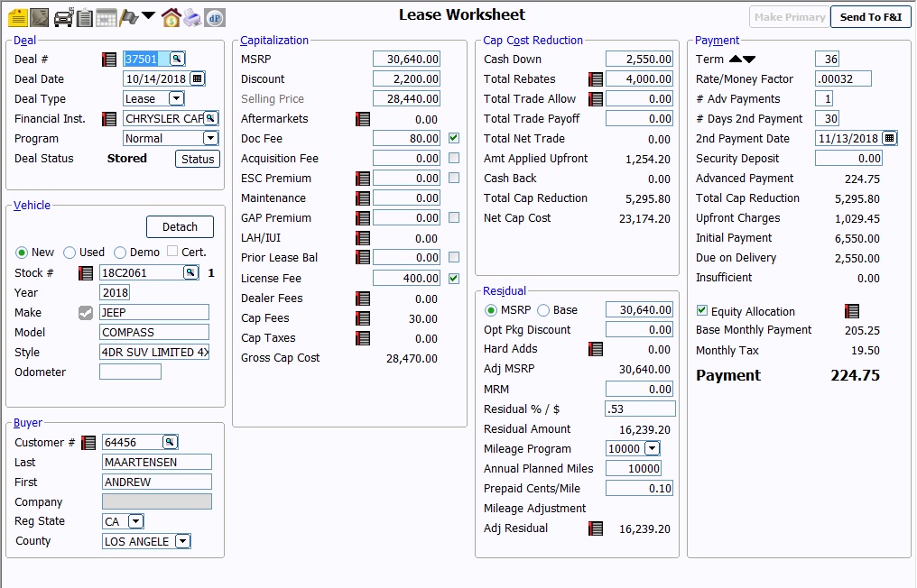Screen dimensions: 917x588
Task: Toggle the Acquisition Fee checkbox
Action: coord(454,158)
